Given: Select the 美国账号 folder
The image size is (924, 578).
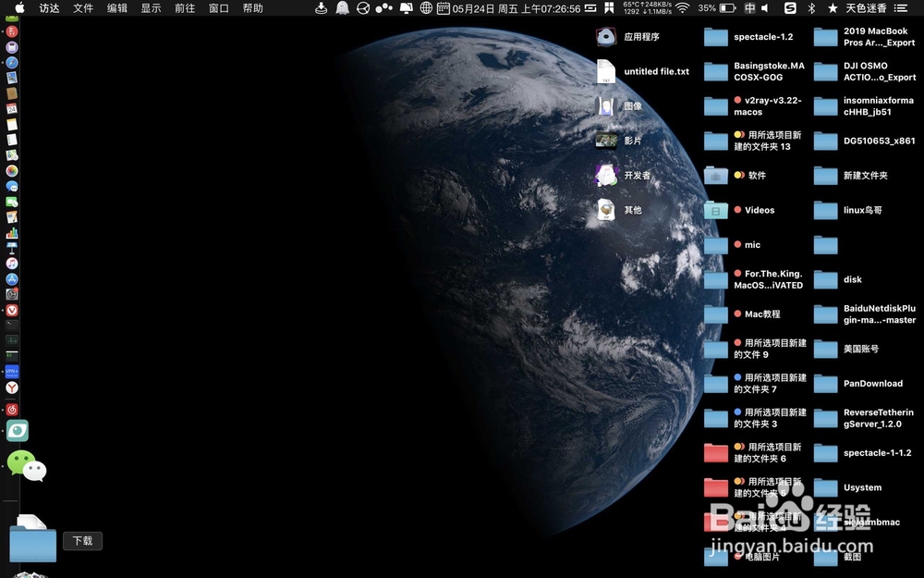Looking at the screenshot, I should (x=846, y=349).
